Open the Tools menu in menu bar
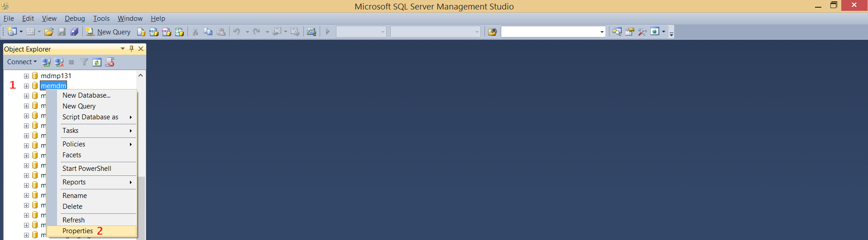This screenshot has height=240, width=868. [101, 19]
